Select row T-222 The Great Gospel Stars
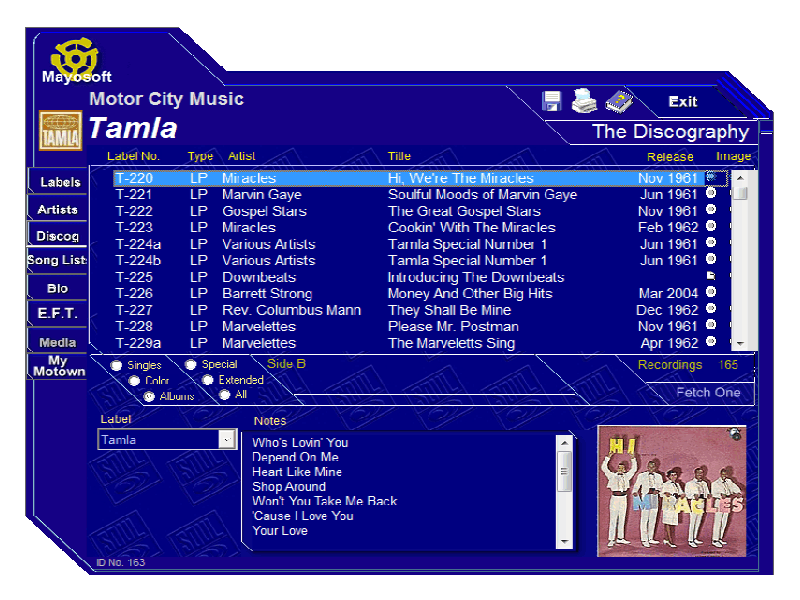The image size is (800, 600). (409, 211)
